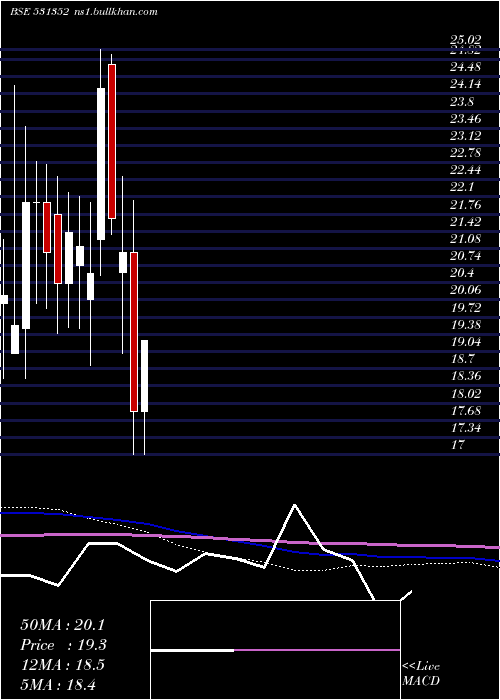Click the 20.4 price axis label
This screenshot has width=500, height=700.
pyautogui.click(x=462, y=273)
